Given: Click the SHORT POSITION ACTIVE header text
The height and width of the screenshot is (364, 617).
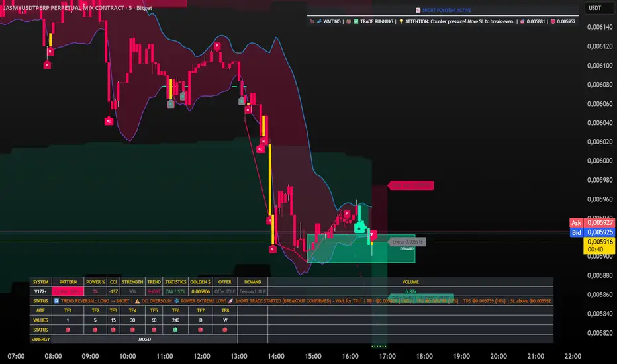Looking at the screenshot, I should coord(447,10).
